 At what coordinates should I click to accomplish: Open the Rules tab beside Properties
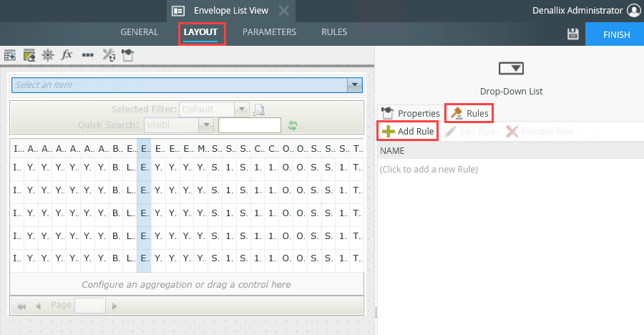(469, 113)
